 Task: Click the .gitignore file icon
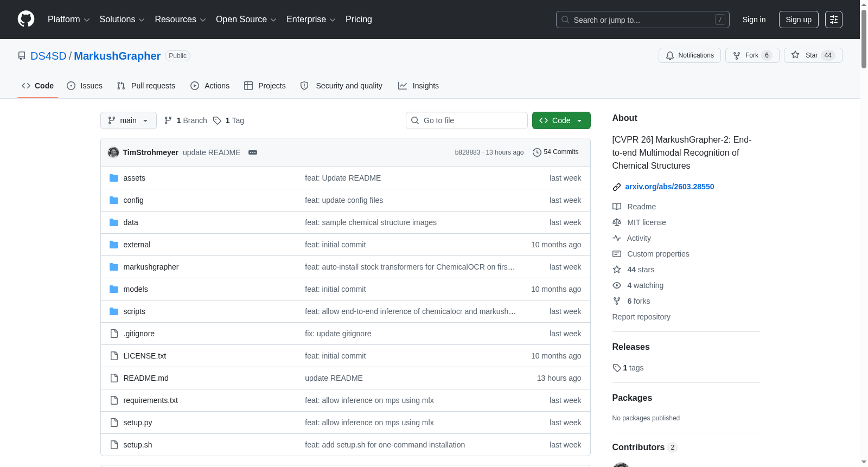coord(114,334)
